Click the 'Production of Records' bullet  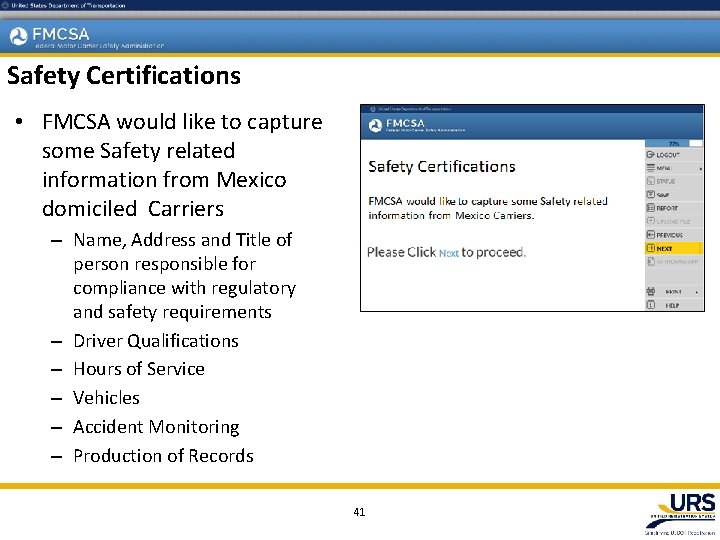coord(163,456)
